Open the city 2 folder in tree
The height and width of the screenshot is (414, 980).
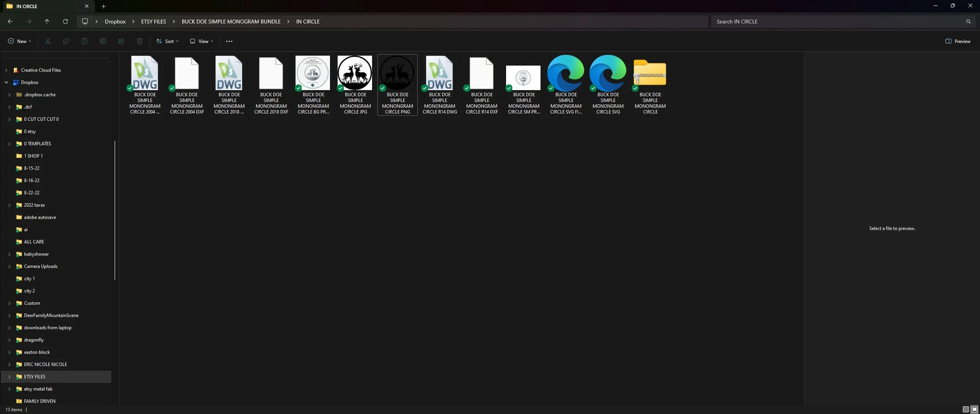pos(29,291)
